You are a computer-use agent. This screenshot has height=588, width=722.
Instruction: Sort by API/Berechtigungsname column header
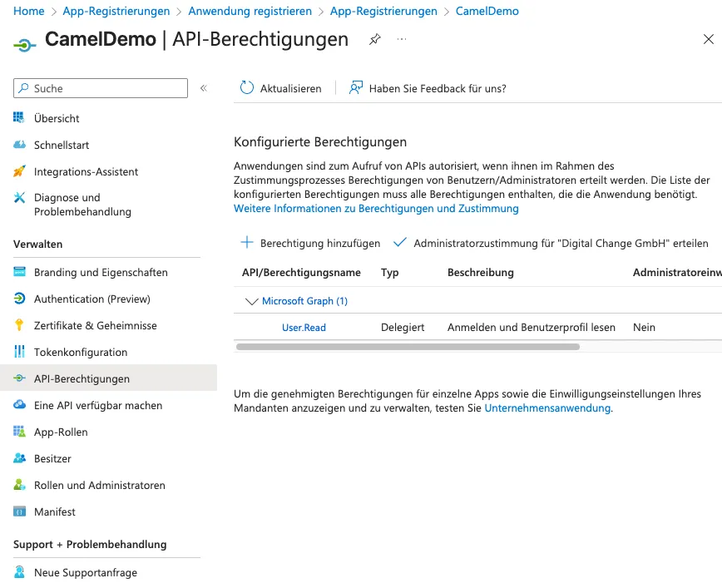[x=301, y=273]
